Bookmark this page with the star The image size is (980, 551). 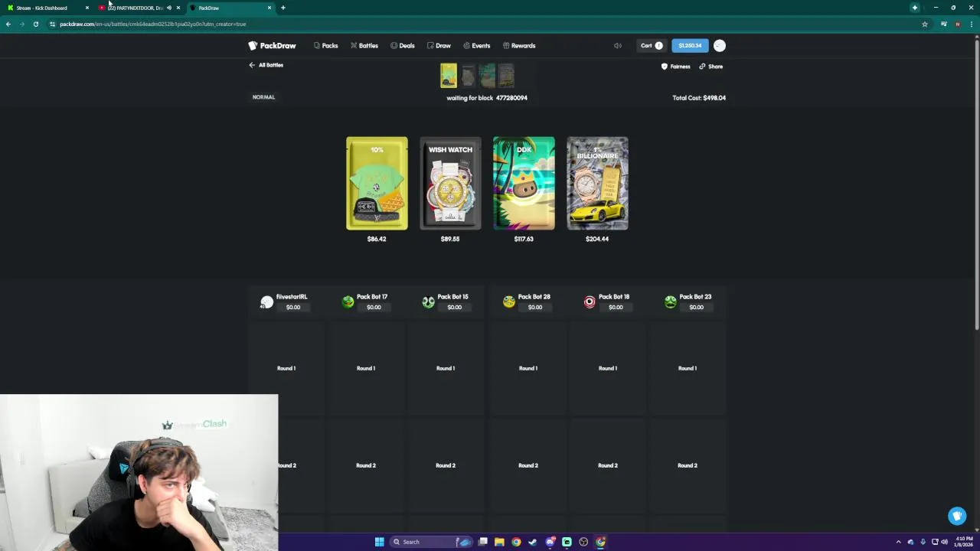(924, 24)
